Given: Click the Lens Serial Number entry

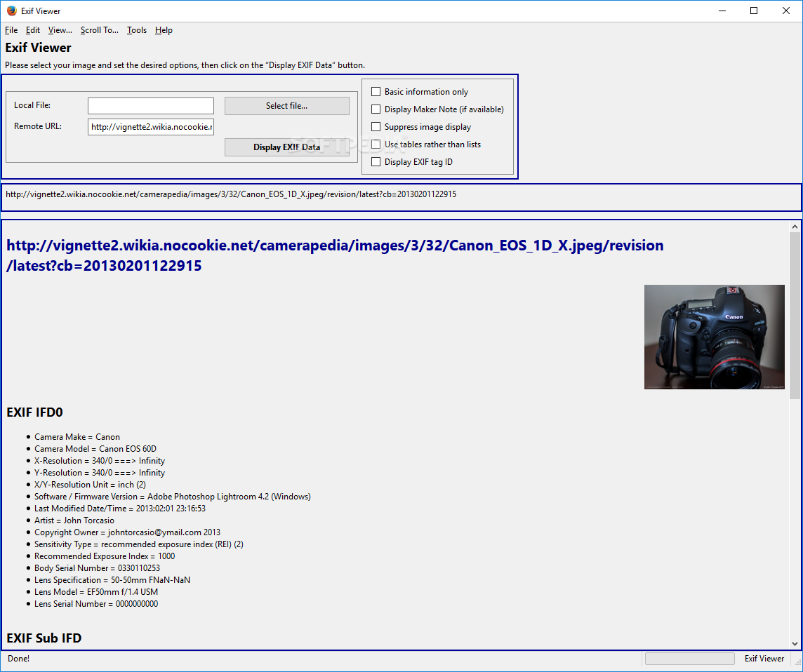Looking at the screenshot, I should [96, 604].
